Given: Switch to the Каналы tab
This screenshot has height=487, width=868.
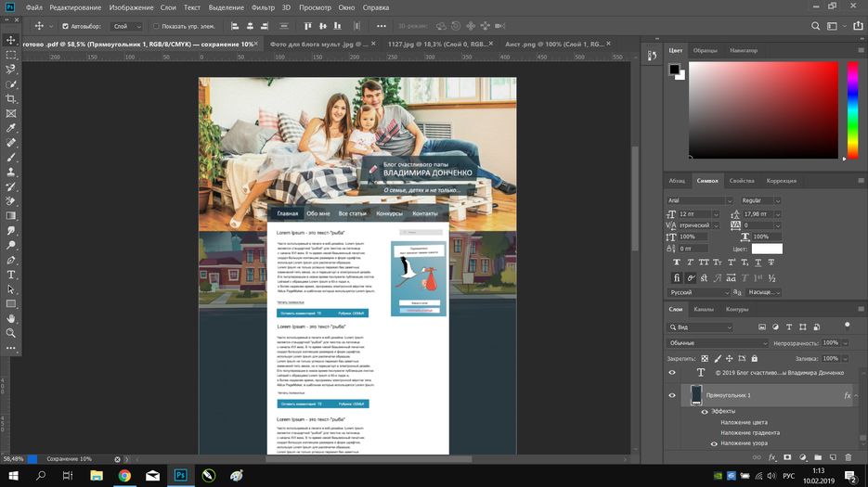Looking at the screenshot, I should click(704, 309).
